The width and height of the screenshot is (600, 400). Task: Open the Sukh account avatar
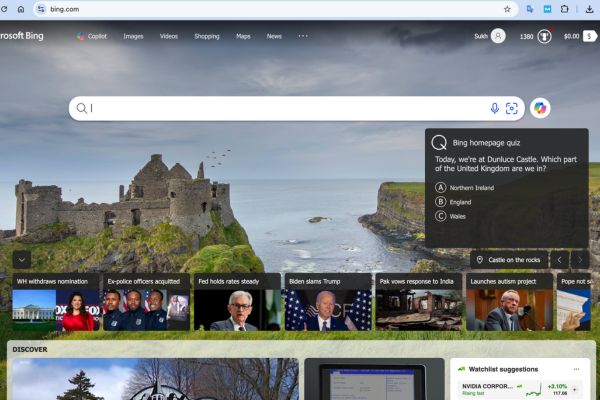pyautogui.click(x=498, y=36)
